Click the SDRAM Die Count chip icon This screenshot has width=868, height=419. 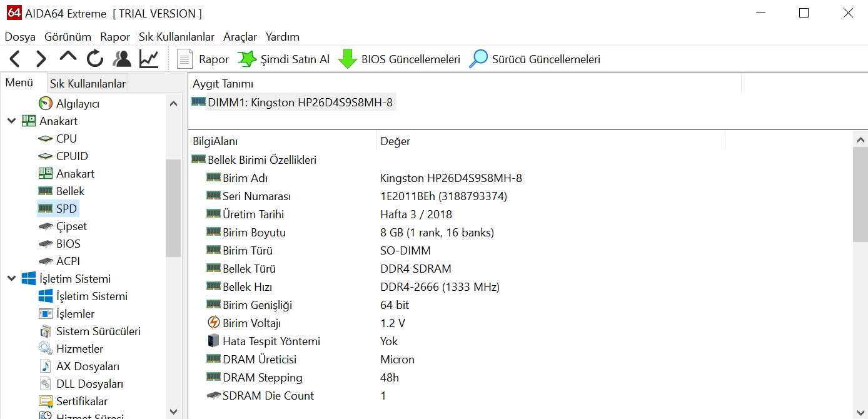(213, 395)
